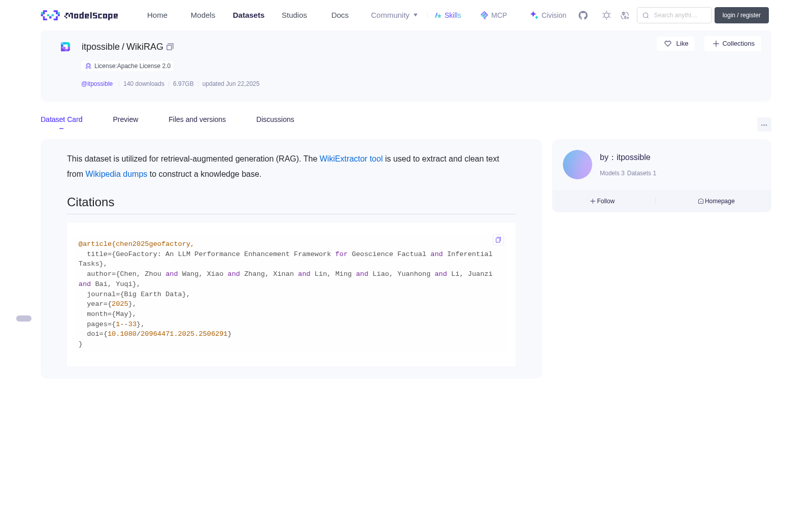The image size is (812, 508).
Task: Click the Datasets 1 count
Action: 641,173
